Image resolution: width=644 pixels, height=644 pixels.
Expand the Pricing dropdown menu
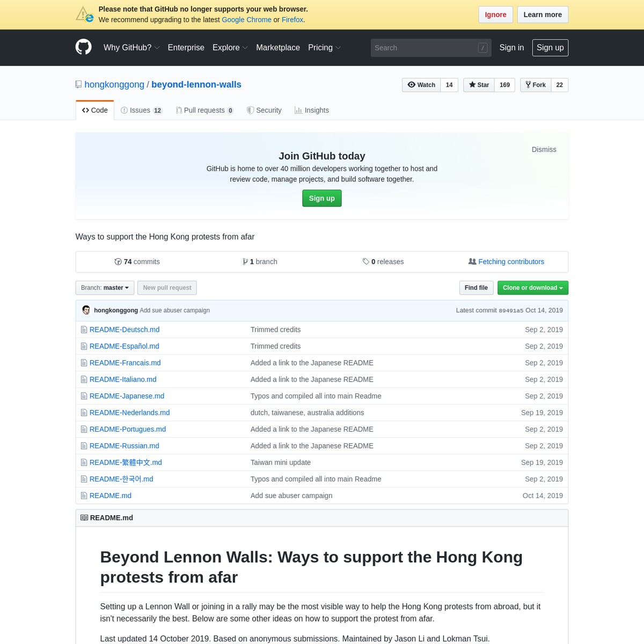tap(324, 47)
